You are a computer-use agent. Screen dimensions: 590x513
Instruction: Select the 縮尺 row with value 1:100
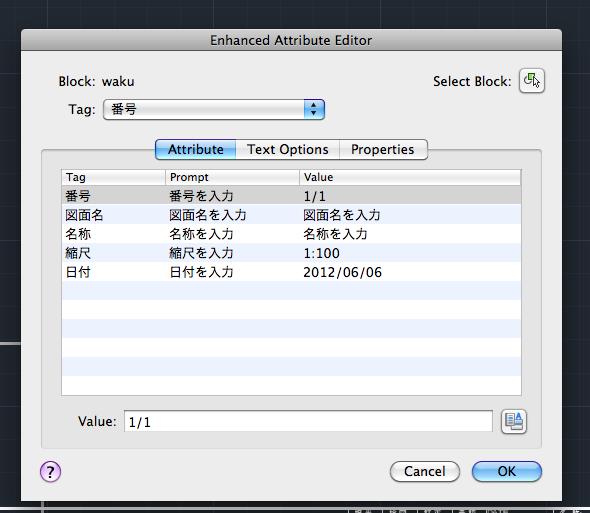point(291,253)
